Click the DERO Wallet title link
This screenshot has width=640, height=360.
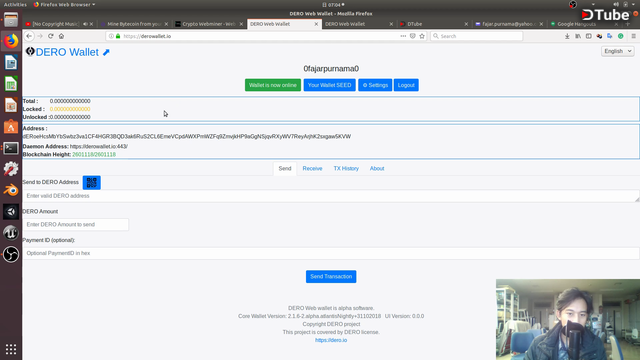point(67,52)
